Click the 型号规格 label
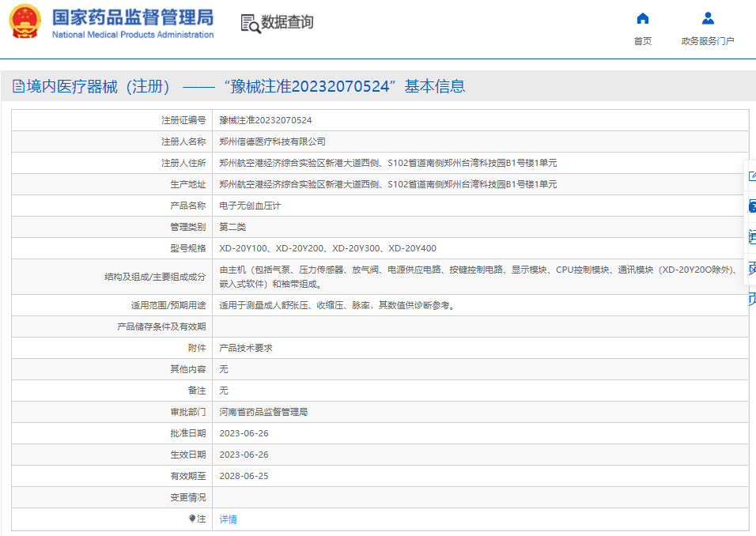This screenshot has width=756, height=536. click(188, 248)
